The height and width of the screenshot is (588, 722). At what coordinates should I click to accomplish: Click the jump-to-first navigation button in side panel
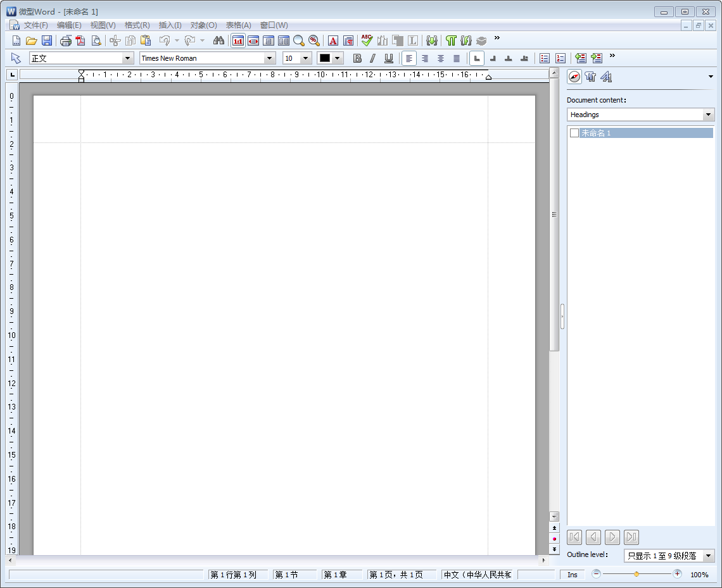tap(574, 537)
